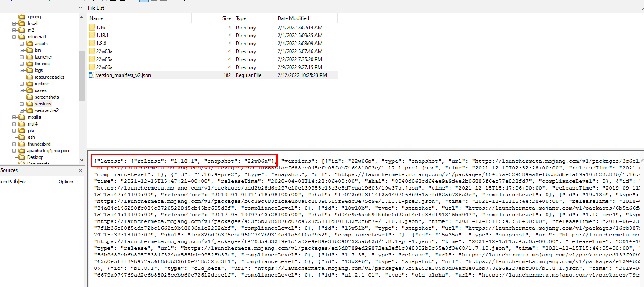The image size is (644, 287).
Task: Select the version_manifest_v2.json file name
Action: coord(123,75)
